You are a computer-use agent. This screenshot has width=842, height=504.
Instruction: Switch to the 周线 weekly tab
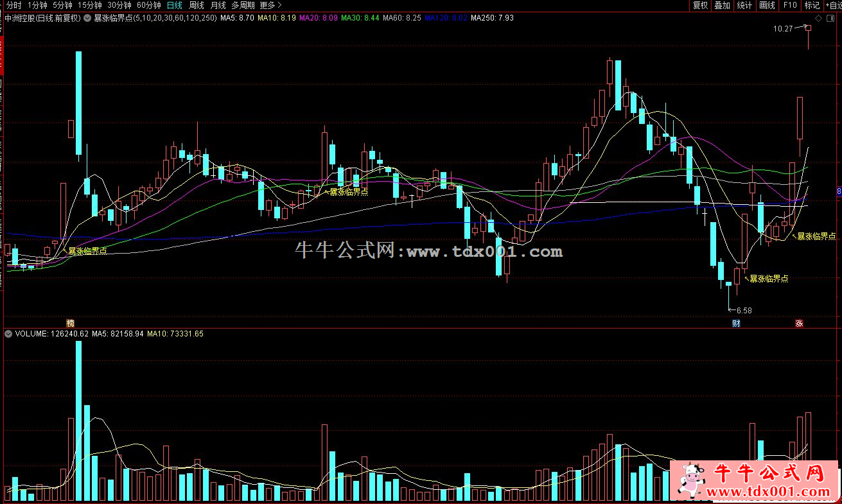click(197, 5)
